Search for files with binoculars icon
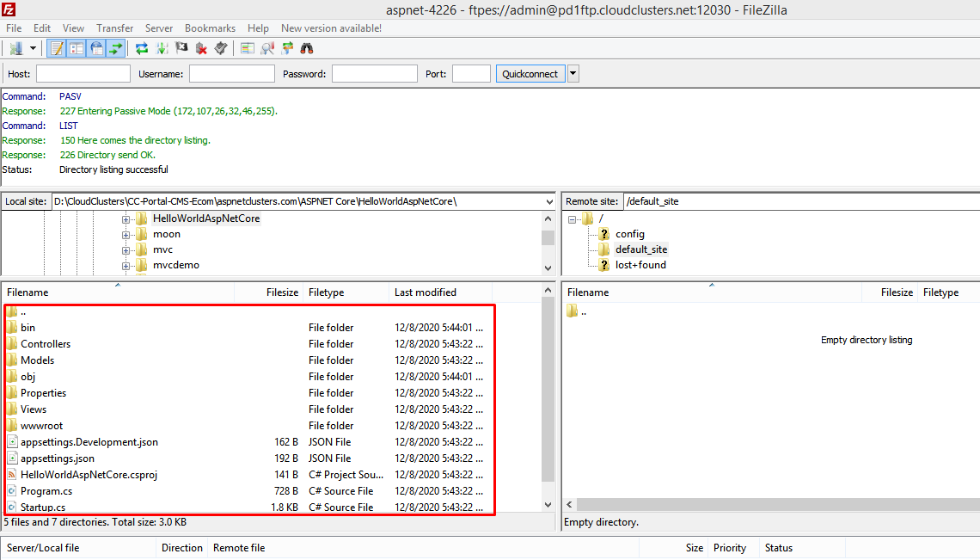This screenshot has width=980, height=560. click(307, 48)
